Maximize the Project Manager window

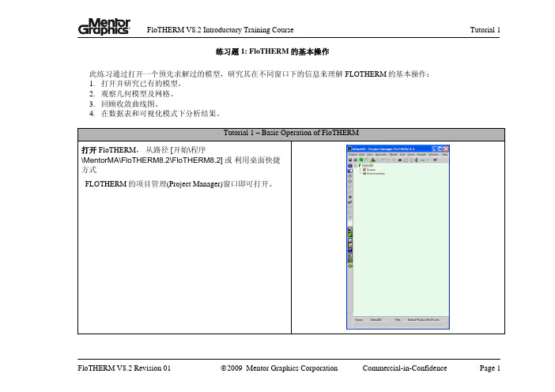440,149
